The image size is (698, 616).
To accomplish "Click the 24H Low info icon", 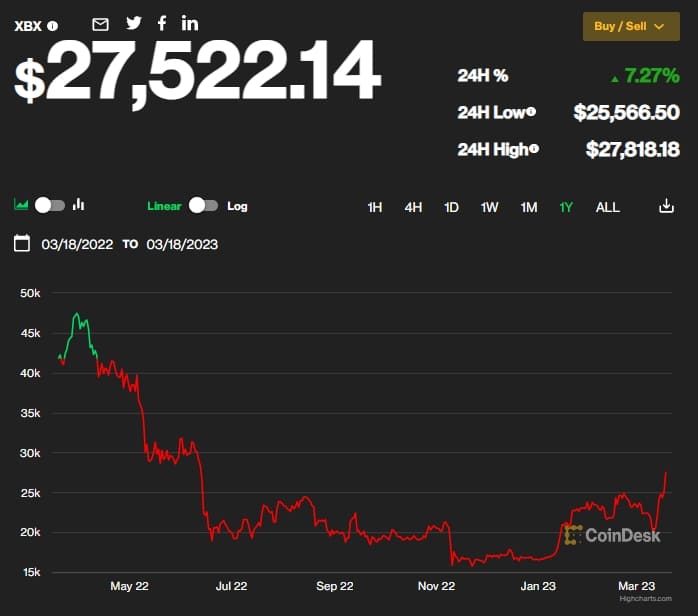I will [531, 112].
